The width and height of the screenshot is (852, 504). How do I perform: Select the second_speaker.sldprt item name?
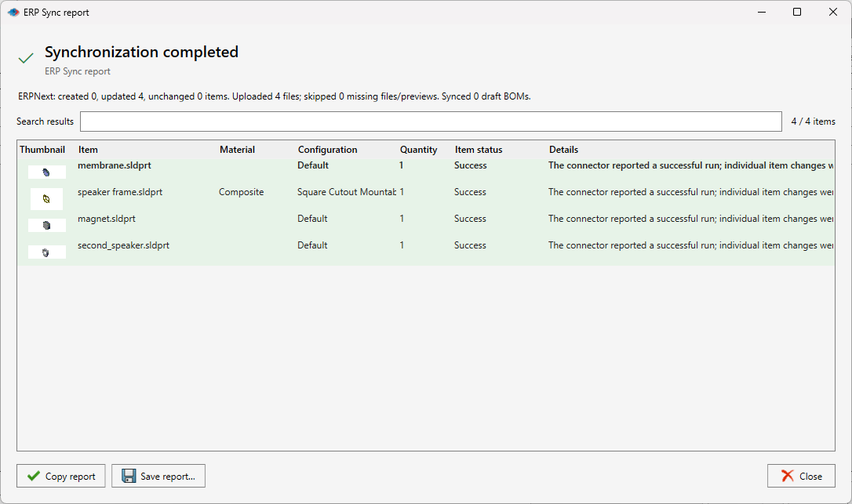coord(123,245)
